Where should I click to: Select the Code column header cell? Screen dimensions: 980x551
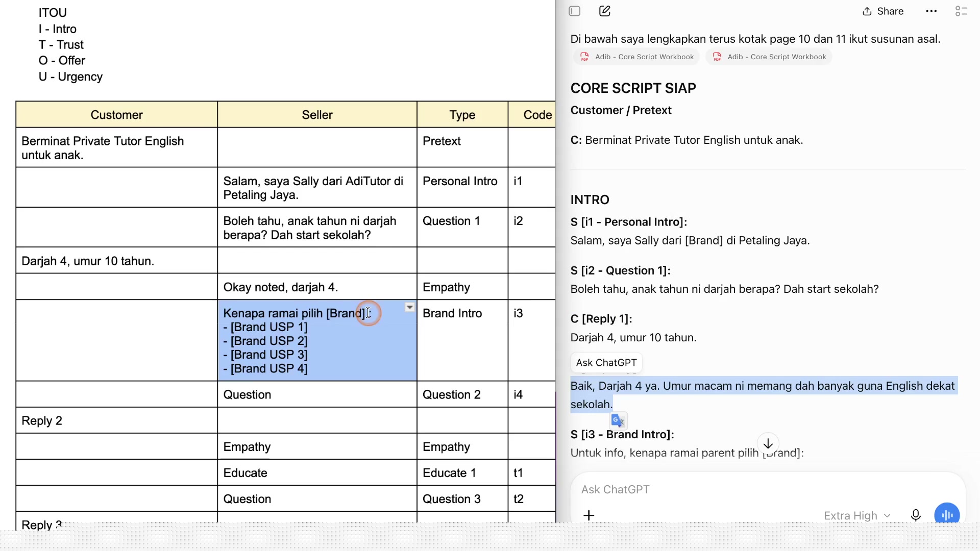click(x=532, y=115)
